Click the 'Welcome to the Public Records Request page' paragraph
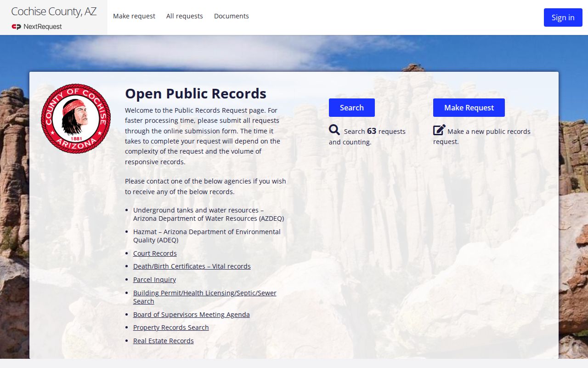588x368 pixels. pos(203,136)
